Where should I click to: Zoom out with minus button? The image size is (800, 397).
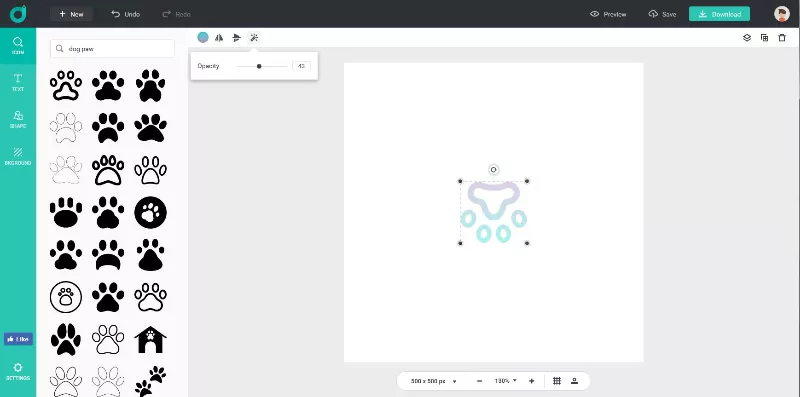click(x=479, y=381)
